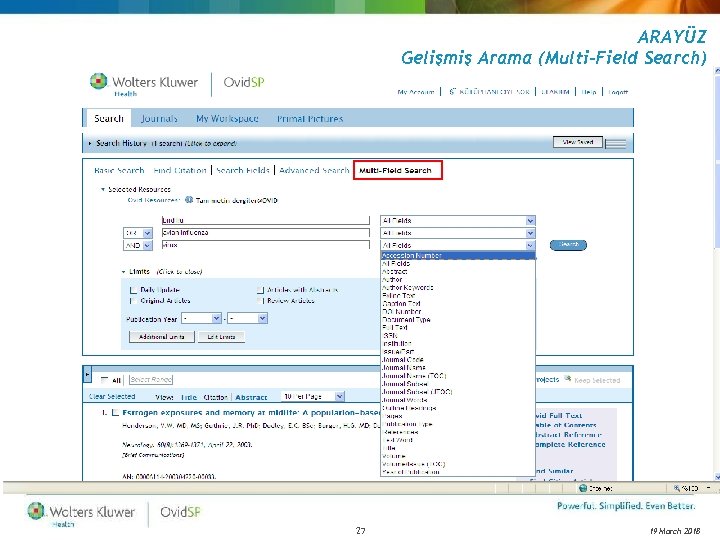Switch to the Advanced Search mode
This screenshot has height=540, width=720.
(314, 170)
